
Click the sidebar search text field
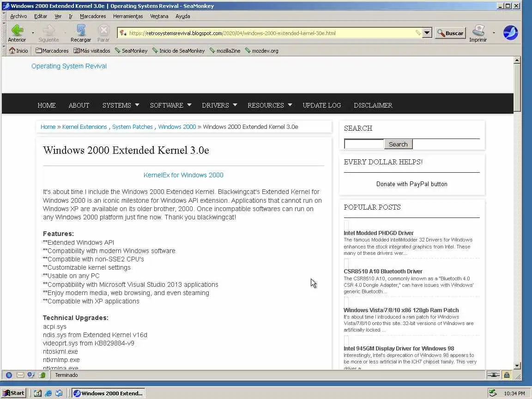pos(364,144)
